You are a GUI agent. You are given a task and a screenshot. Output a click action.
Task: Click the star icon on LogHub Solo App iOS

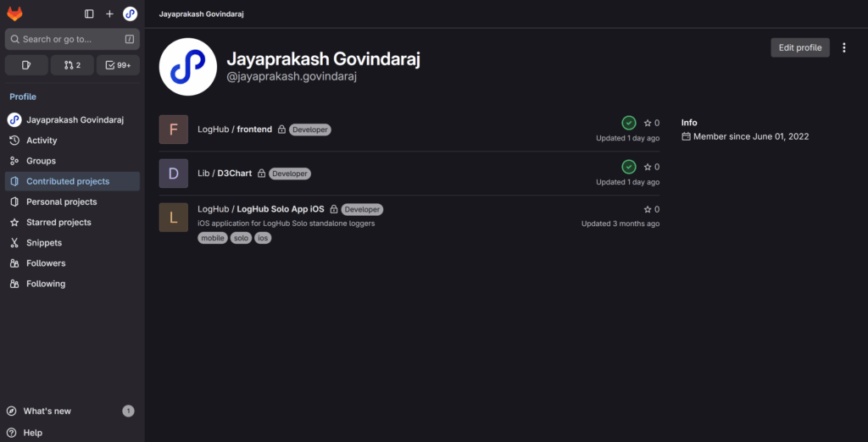648,209
